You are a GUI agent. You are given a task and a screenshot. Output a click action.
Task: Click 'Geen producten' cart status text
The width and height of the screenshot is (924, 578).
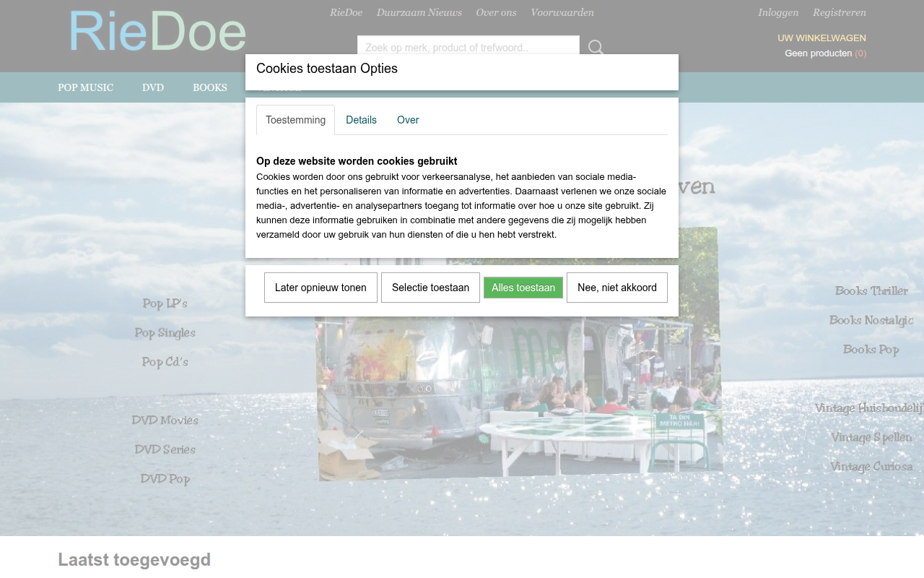point(819,53)
